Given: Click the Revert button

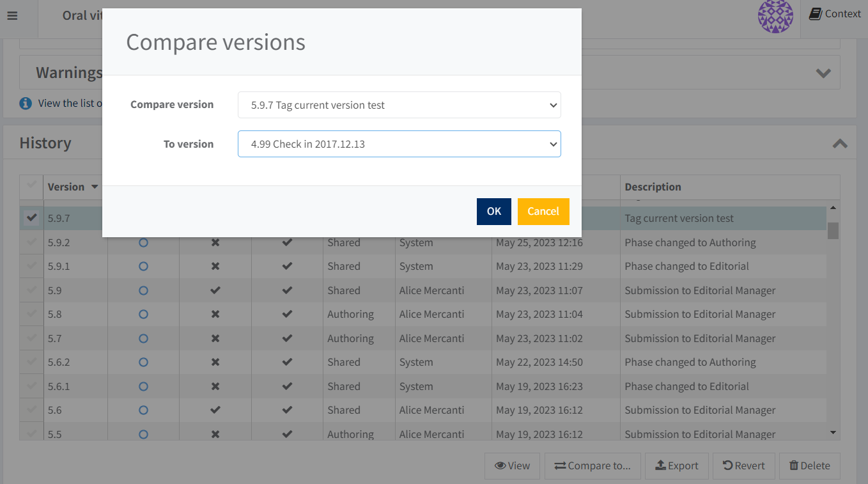Looking at the screenshot, I should click(x=743, y=465).
